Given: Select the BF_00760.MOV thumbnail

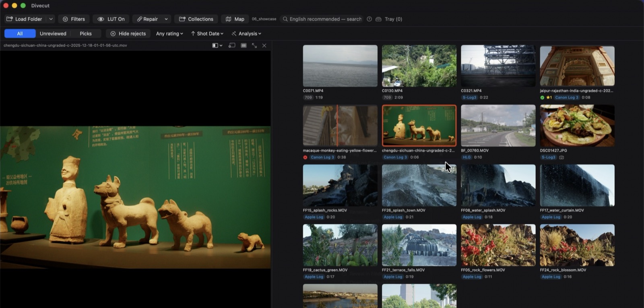Looking at the screenshot, I should pos(498,126).
